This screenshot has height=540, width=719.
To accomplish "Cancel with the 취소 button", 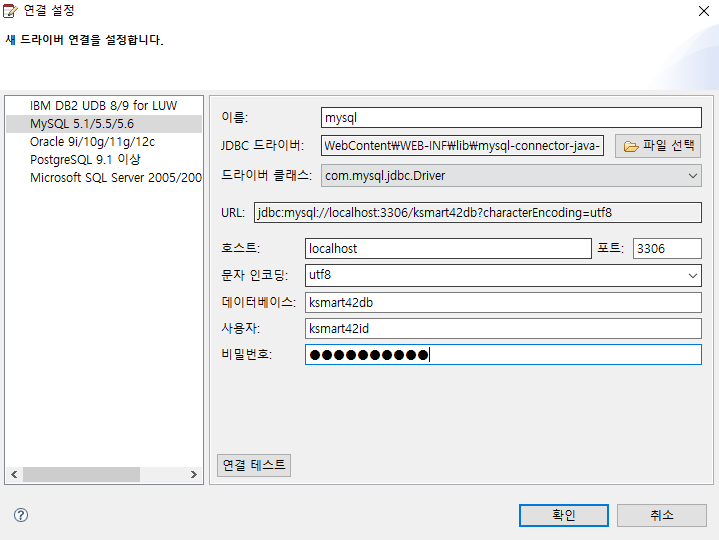I will pos(661,515).
